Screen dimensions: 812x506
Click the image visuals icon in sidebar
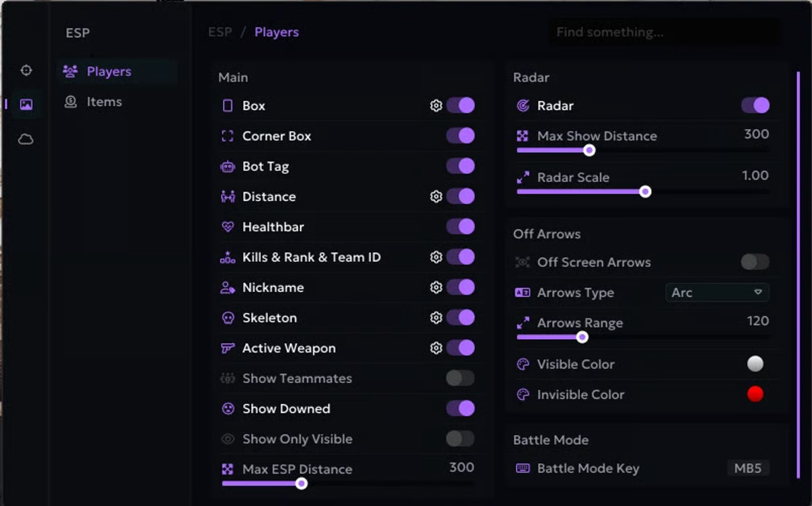tap(26, 105)
